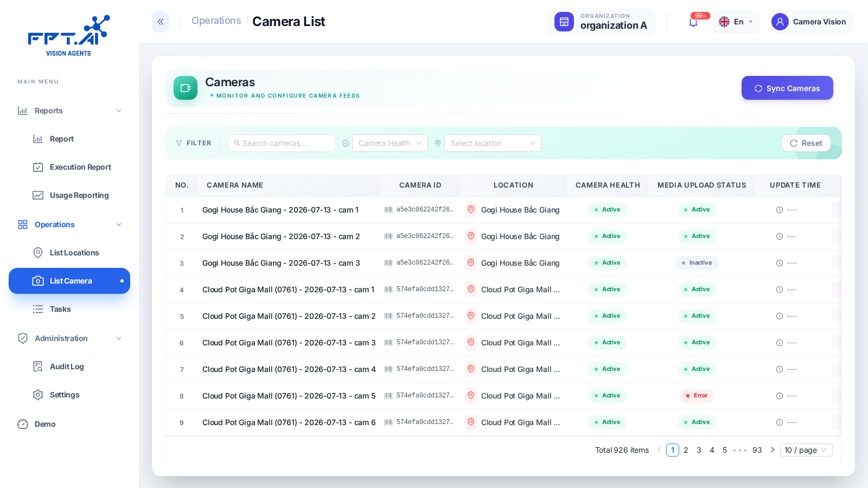This screenshot has width=868, height=488.
Task: Click the Sync Cameras button
Action: tap(787, 88)
